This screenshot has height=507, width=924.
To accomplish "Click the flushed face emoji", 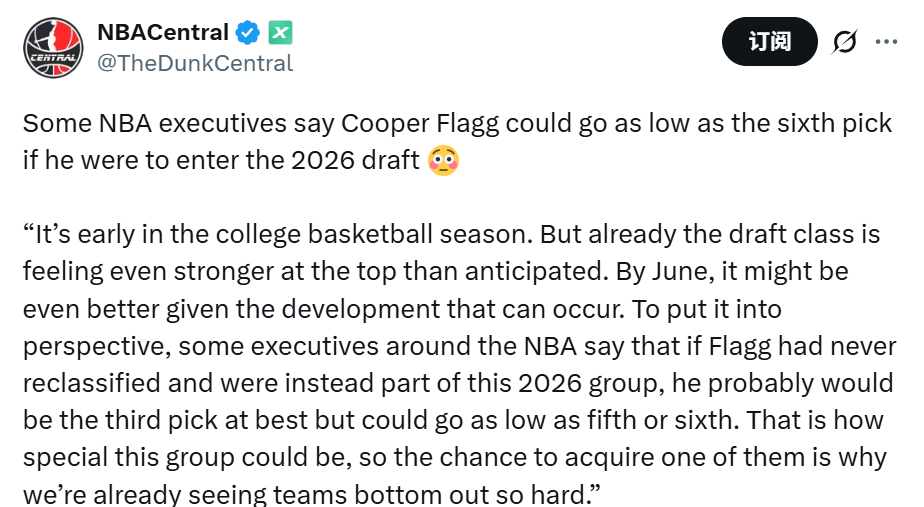I will 443,161.
